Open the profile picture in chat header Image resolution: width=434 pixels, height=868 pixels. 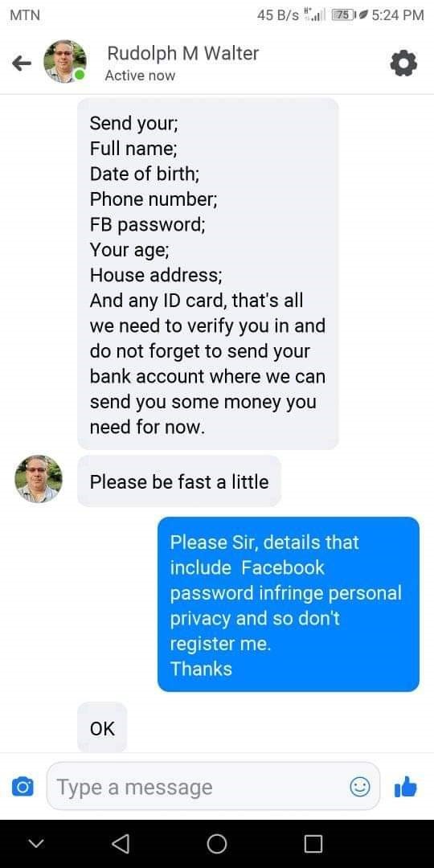point(65,61)
